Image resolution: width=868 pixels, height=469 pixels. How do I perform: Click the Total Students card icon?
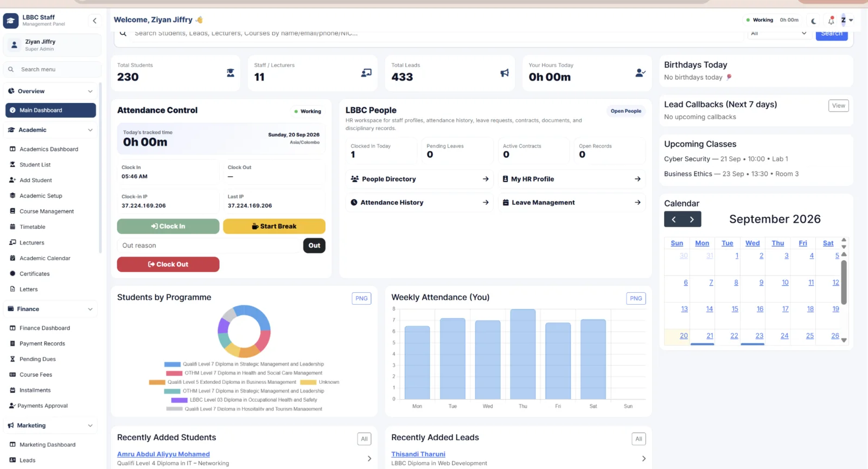(x=231, y=73)
